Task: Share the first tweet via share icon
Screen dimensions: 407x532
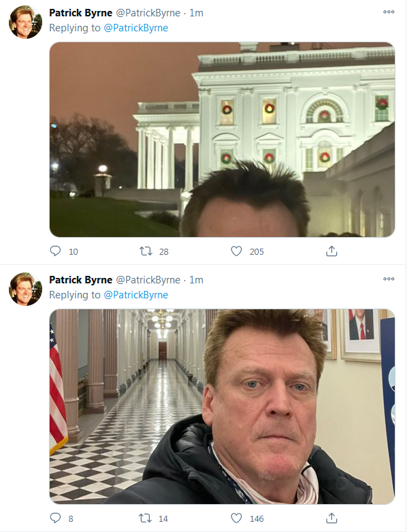Action: click(331, 251)
